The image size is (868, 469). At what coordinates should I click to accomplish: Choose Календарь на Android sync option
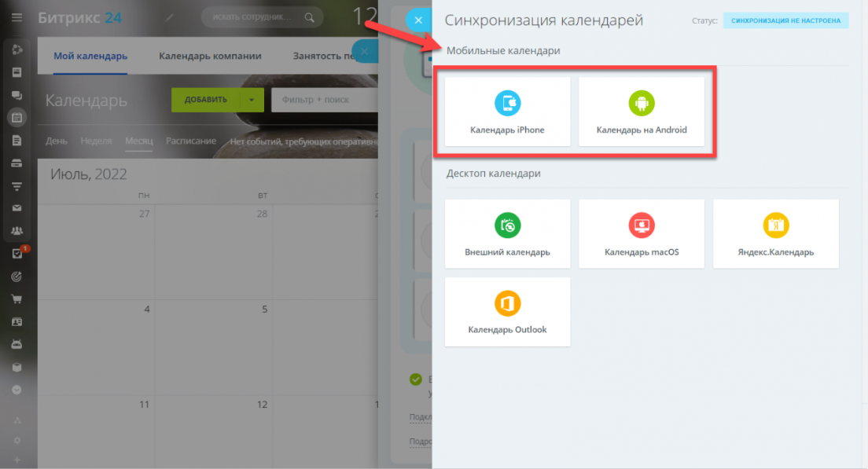(x=642, y=112)
